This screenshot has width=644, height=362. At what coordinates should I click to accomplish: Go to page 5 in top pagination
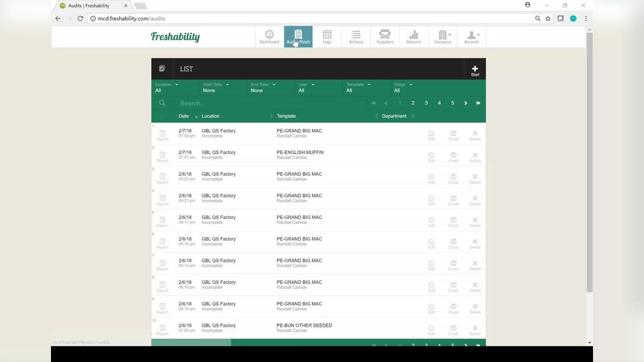coord(452,103)
